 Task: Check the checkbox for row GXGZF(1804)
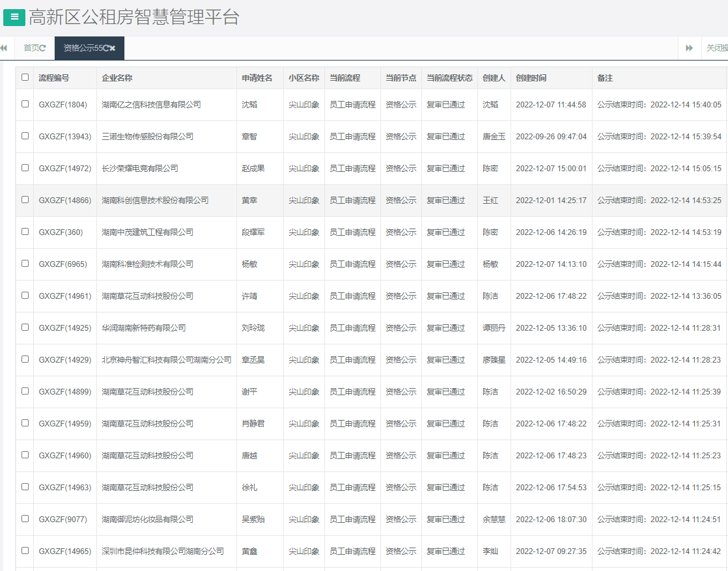pyautogui.click(x=24, y=104)
